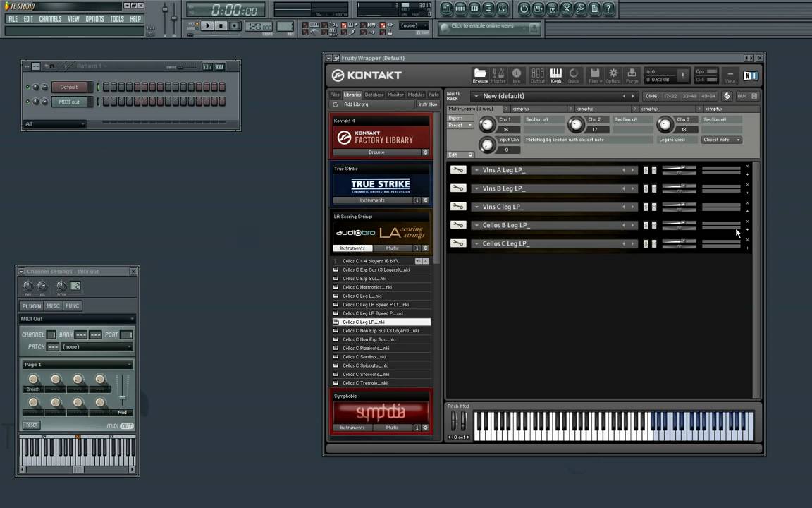Click RESET in MIDI out channel settings
The height and width of the screenshot is (508, 812).
click(x=32, y=425)
